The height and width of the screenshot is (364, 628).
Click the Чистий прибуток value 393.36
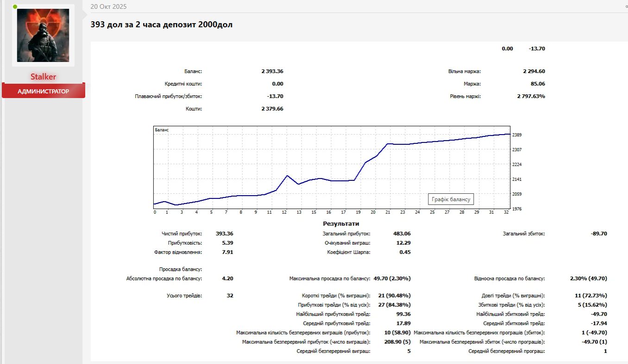pos(224,234)
